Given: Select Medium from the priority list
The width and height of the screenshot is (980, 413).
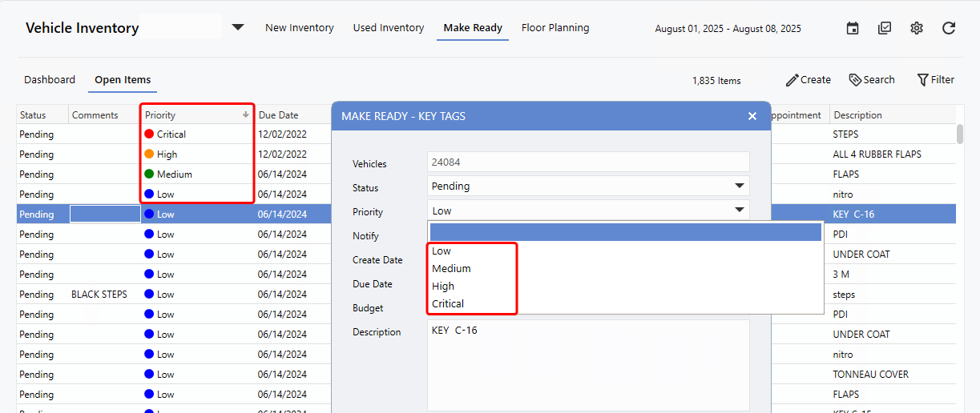Looking at the screenshot, I should [x=451, y=269].
